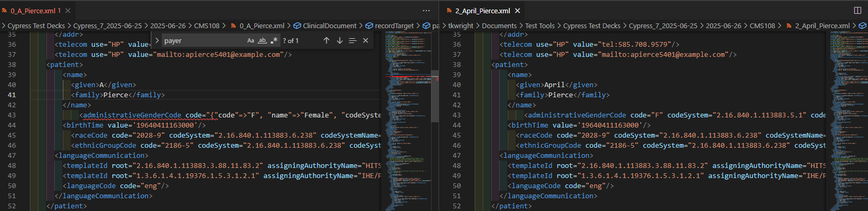Viewport: 868px width, 211px height.
Task: Click underlined administrativeGenderCode in left editor
Action: pyautogui.click(x=132, y=115)
